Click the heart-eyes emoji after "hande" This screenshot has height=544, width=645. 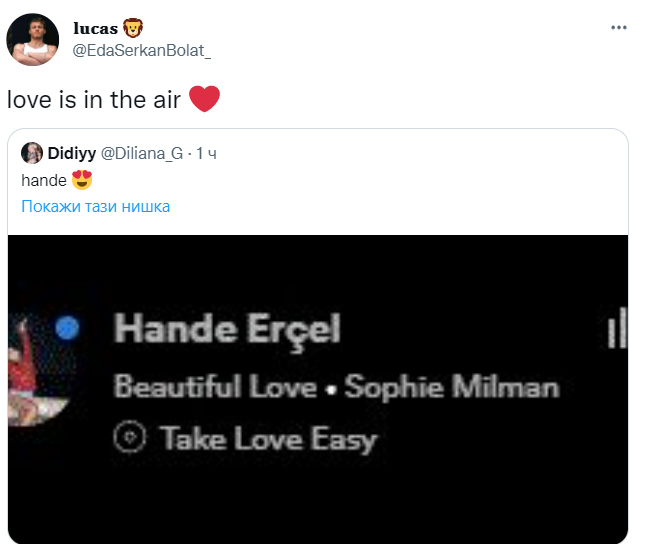[x=83, y=180]
